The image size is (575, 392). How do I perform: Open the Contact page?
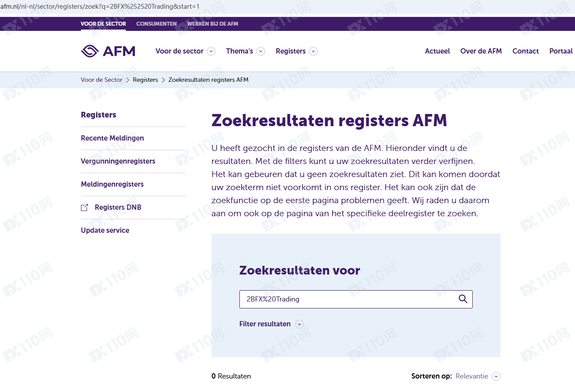(x=525, y=51)
